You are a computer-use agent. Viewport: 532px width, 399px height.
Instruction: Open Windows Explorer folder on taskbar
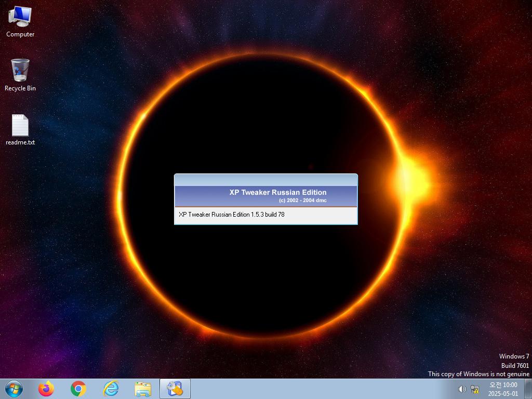click(x=143, y=389)
